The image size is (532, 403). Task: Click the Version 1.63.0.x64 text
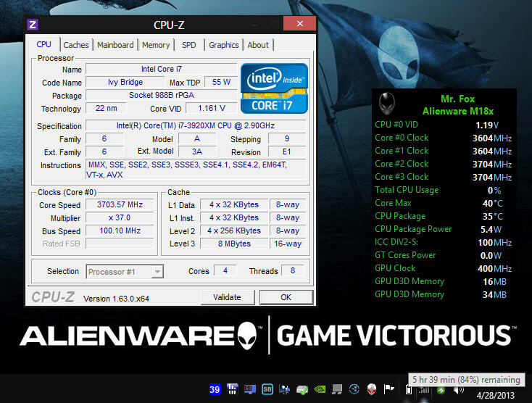tap(117, 299)
